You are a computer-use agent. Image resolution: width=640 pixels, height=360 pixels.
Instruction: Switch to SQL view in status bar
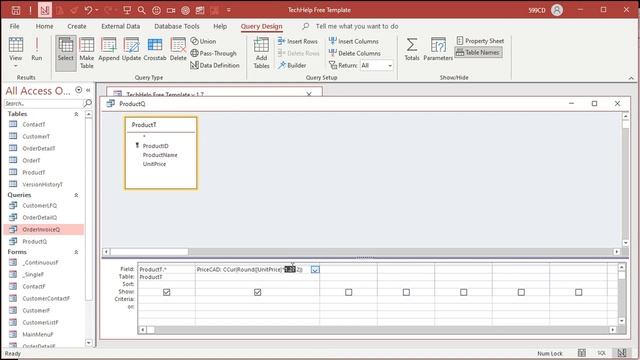[602, 353]
